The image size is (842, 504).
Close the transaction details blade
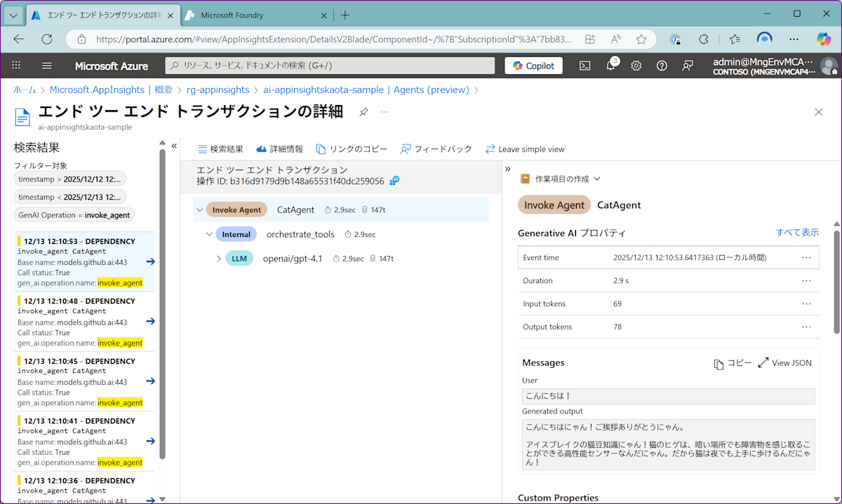click(819, 112)
